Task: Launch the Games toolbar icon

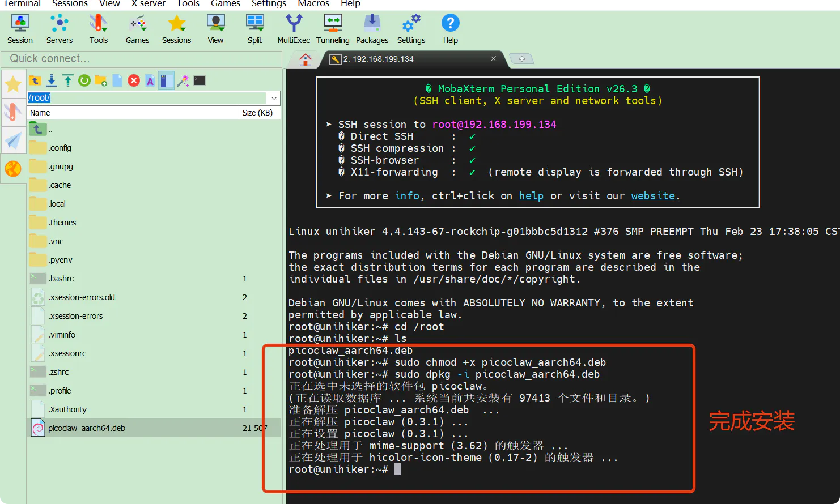Action: (137, 29)
